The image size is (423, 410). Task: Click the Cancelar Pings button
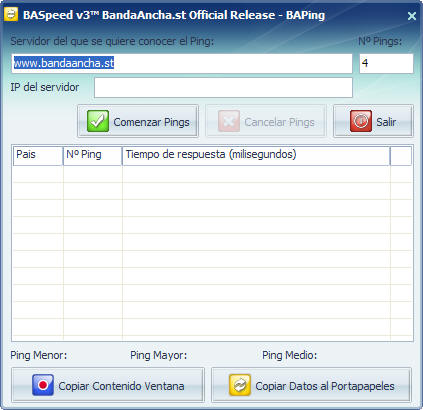(x=266, y=121)
